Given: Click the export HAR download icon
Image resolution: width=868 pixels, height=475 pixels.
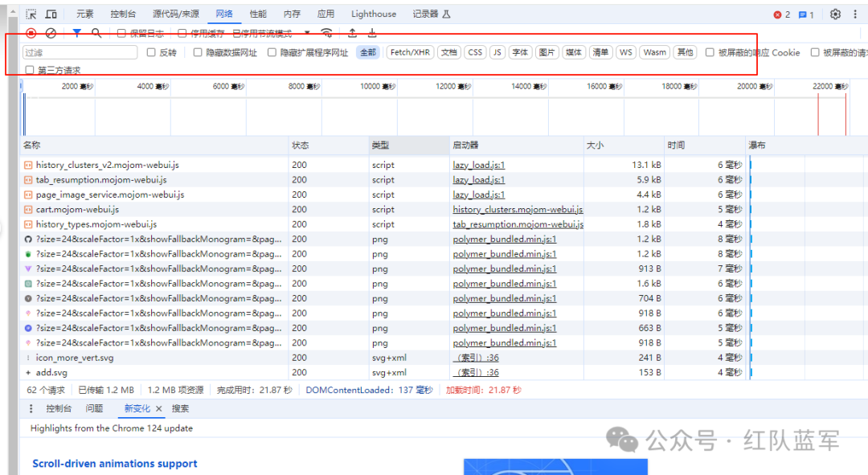Looking at the screenshot, I should [x=372, y=33].
